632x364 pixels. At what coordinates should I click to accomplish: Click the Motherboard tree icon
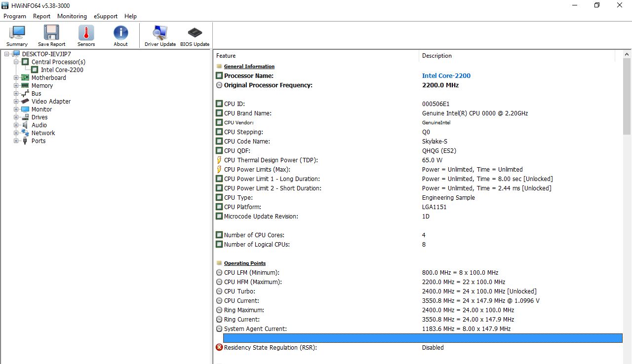click(x=25, y=77)
